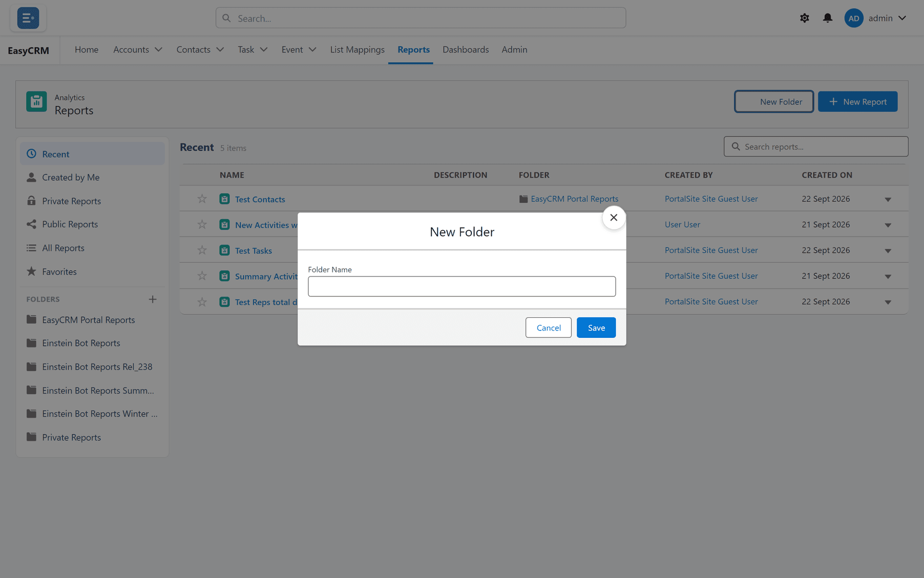Image resolution: width=924 pixels, height=578 pixels.
Task: Click the Search reports field
Action: [x=815, y=147]
